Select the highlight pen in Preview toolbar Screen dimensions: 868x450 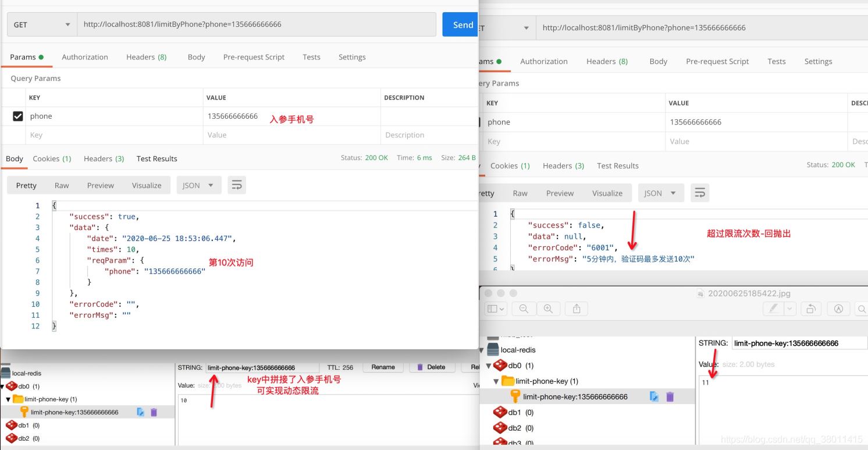[774, 309]
